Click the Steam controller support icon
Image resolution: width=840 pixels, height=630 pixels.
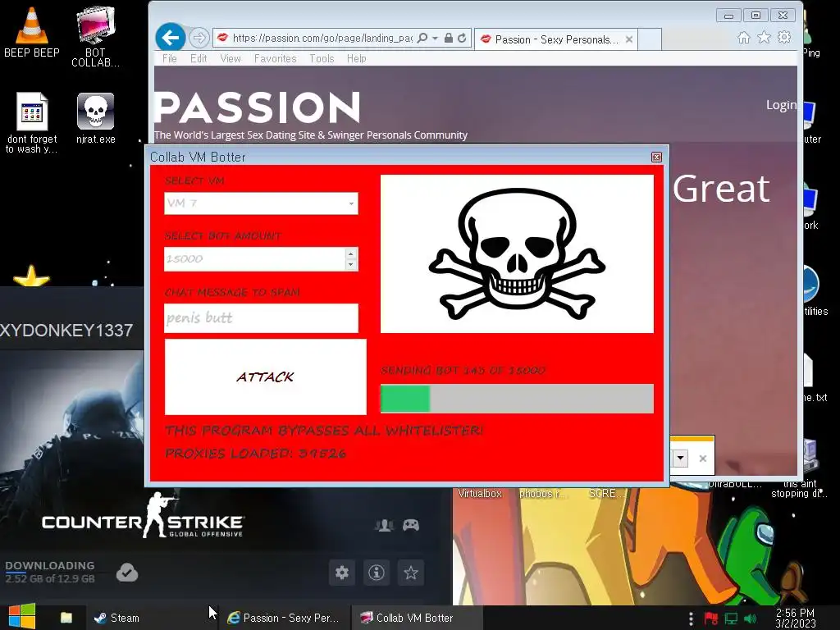(x=411, y=526)
